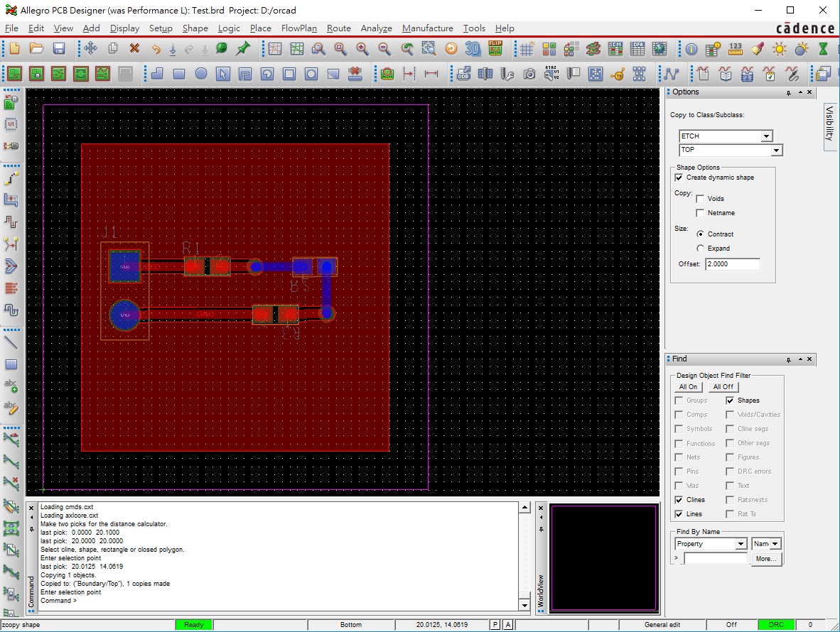Click the Measure ruler 123 icon
Image resolution: width=840 pixels, height=632 pixels.
[x=735, y=49]
